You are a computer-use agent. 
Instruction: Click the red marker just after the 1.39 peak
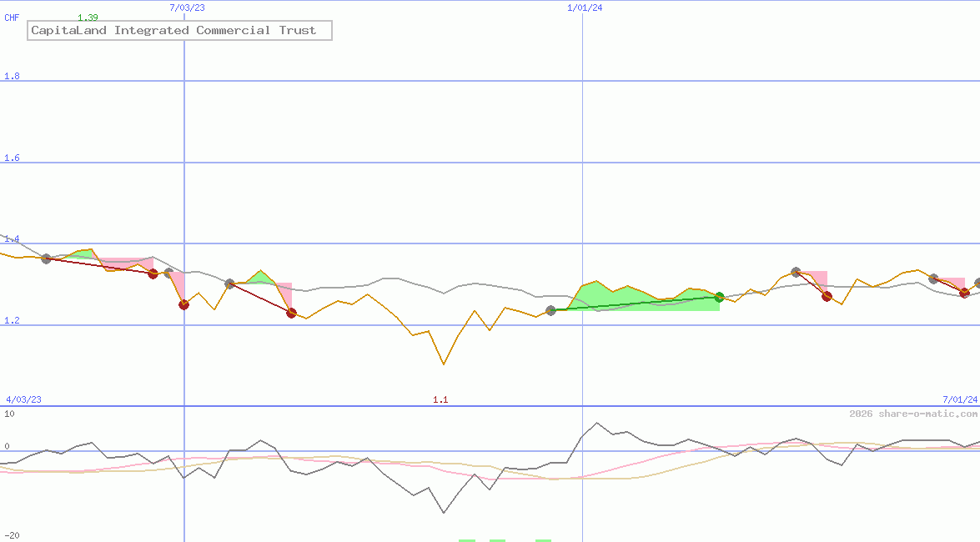[x=153, y=274]
